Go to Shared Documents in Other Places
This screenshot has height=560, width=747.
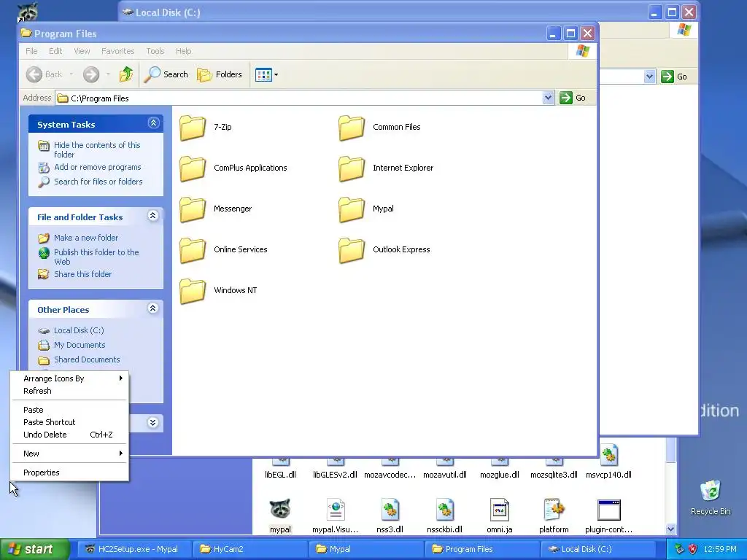[x=87, y=359]
